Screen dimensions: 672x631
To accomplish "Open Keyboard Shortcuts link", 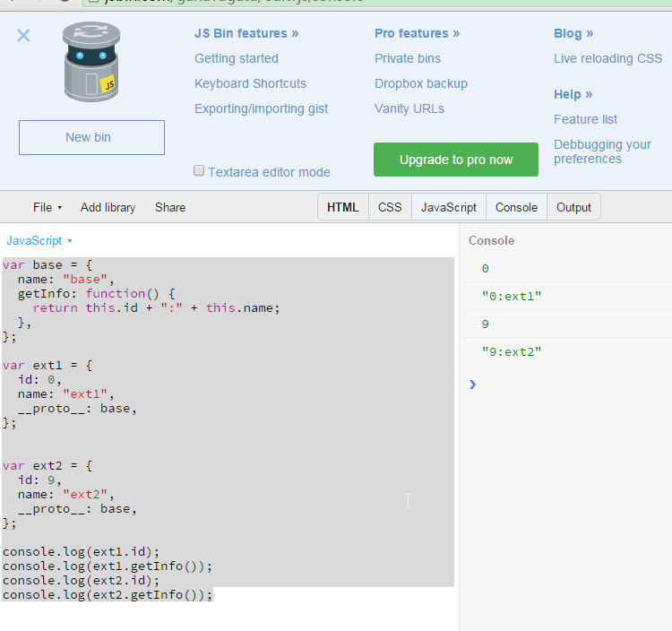I will [250, 83].
